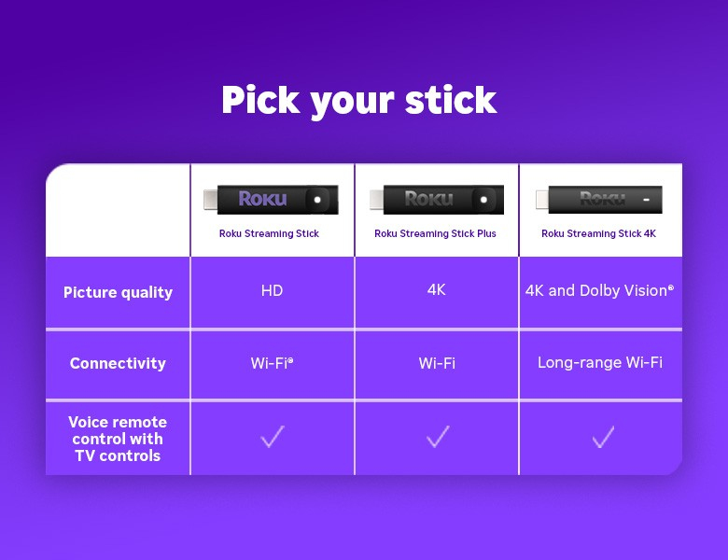728x560 pixels.
Task: Click the Long-range Wi-Fi cell
Action: [x=600, y=362]
